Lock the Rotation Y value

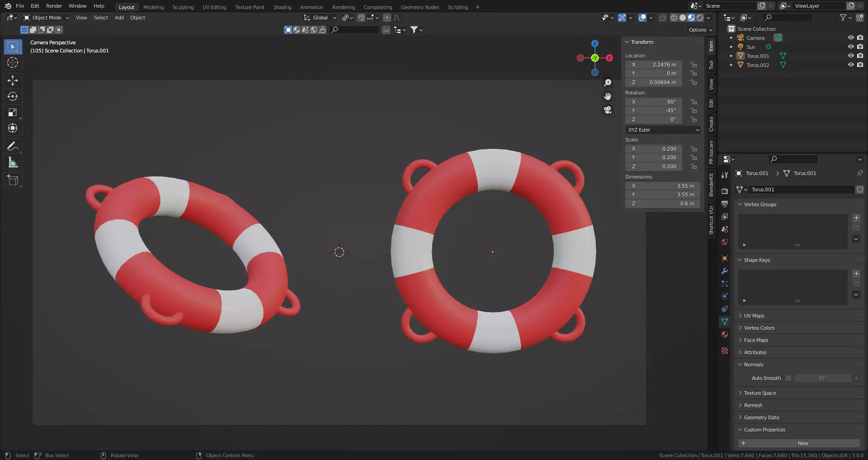tap(693, 110)
